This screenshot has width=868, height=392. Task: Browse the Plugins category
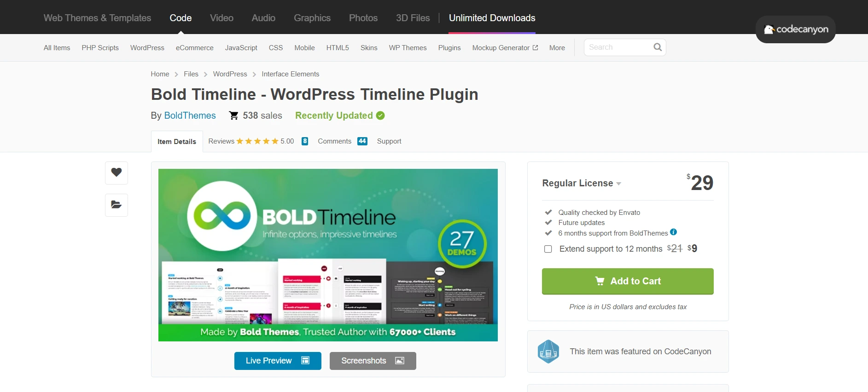coord(449,48)
